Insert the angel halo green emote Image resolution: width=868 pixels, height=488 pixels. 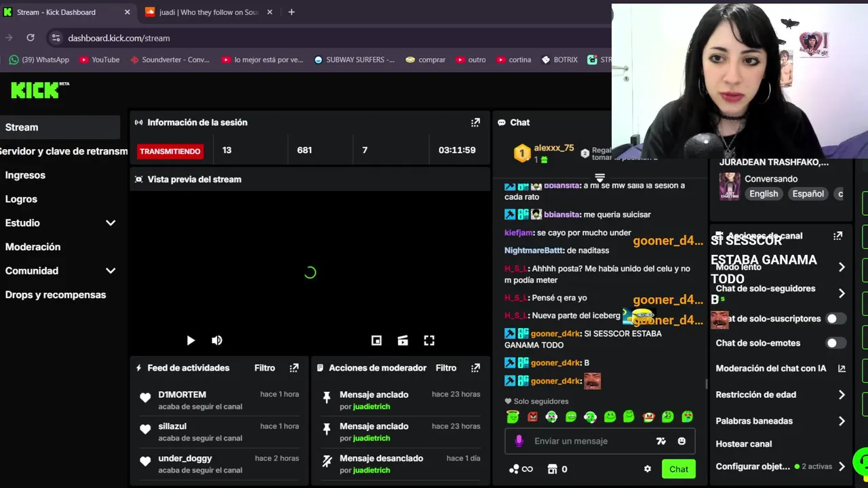coord(513,417)
